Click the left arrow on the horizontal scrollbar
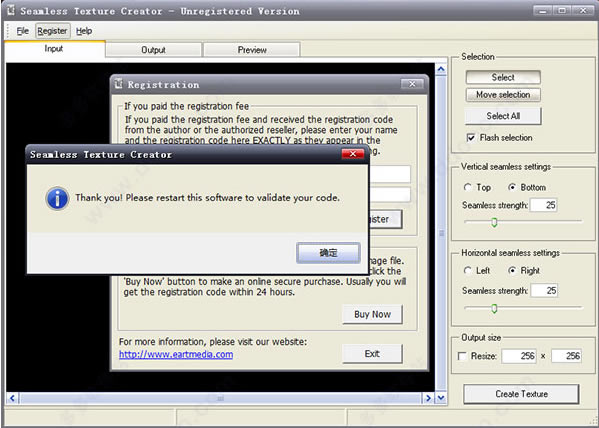 (x=12, y=398)
